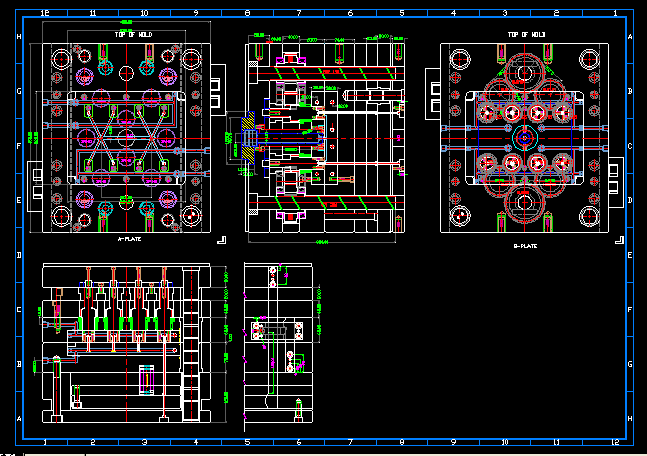Click zone letter D on the left border
Screen dimensions: 647x456
(x=19, y=255)
